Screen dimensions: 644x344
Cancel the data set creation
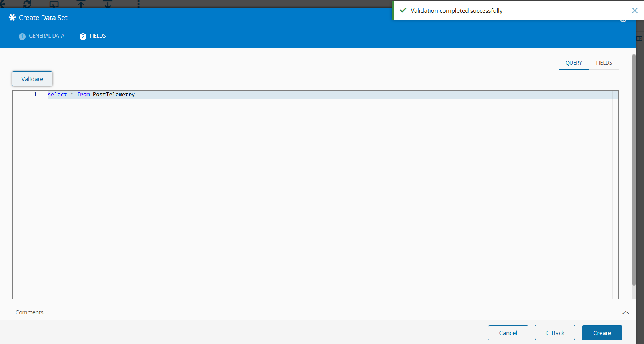pos(508,333)
